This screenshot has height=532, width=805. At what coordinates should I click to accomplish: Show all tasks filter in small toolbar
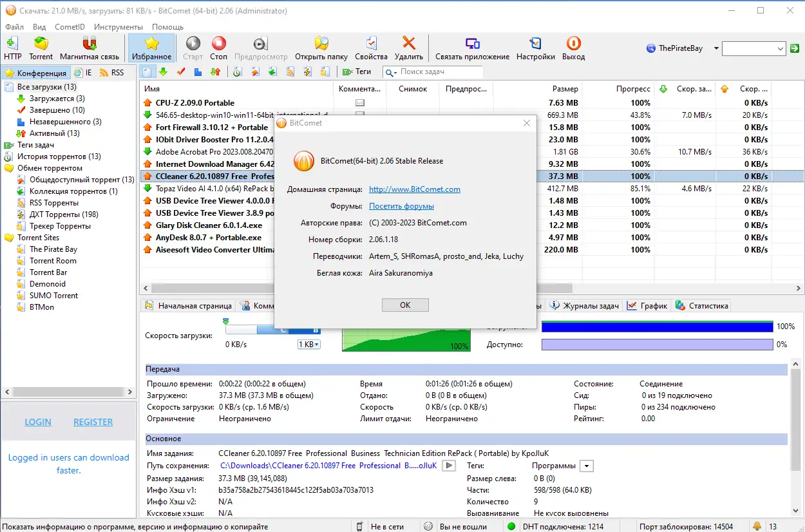[x=147, y=71]
